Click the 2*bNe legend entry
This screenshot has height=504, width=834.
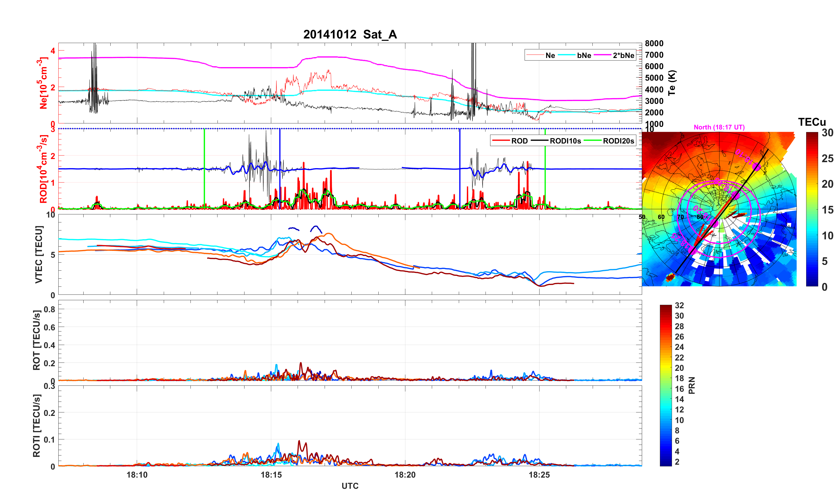623,55
